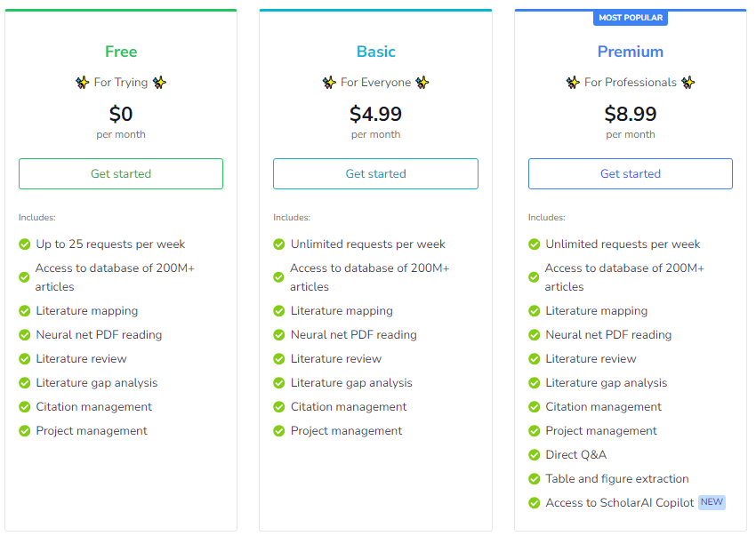Image resolution: width=756 pixels, height=536 pixels.
Task: Click the check icon beside Literature gap analysis in Premium
Action: (x=533, y=382)
